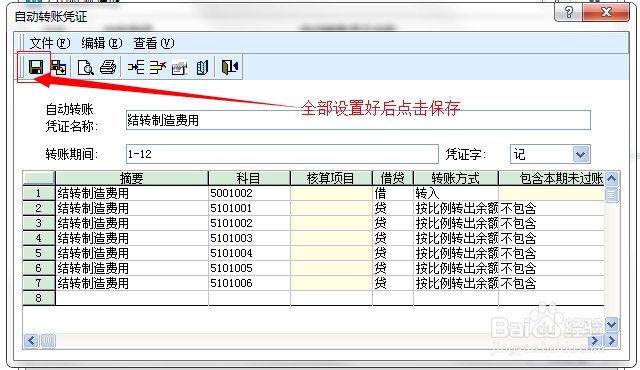The width and height of the screenshot is (640, 370).
Task: Open print preview with magnifier icon
Action: pos(85,67)
